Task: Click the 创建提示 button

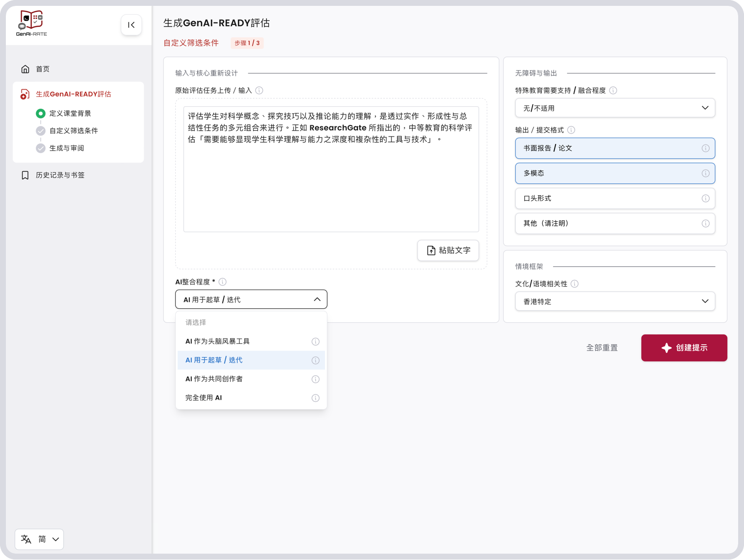Action: point(684,348)
